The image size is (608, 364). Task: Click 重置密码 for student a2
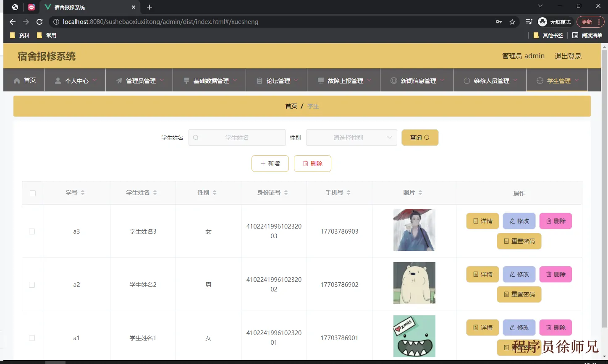pyautogui.click(x=519, y=294)
